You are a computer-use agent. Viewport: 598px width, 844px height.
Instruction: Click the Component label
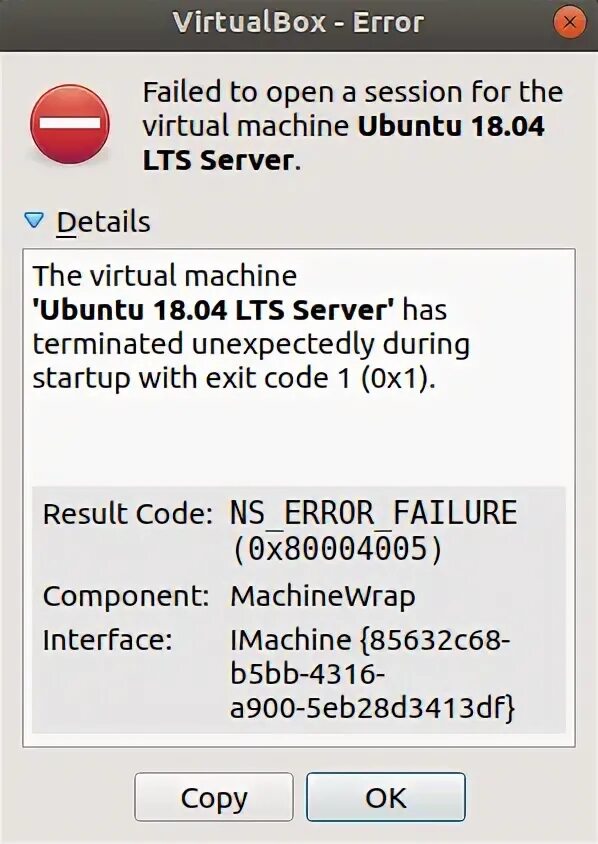[x=126, y=596]
